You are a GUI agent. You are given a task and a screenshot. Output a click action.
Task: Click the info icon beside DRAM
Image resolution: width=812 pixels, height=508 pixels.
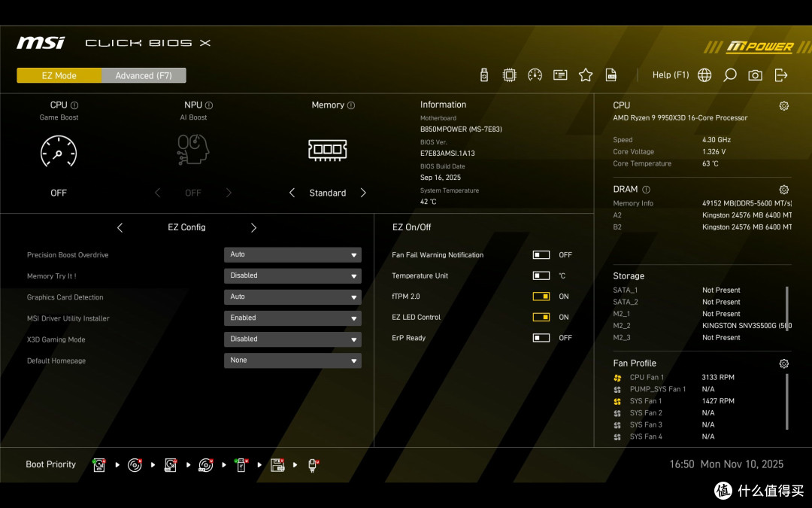pos(647,190)
